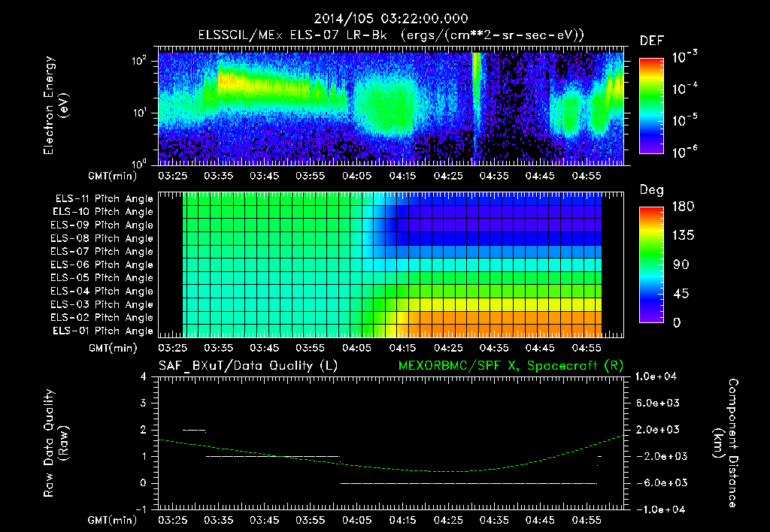Click the pitch angle grid panel
The image size is (770, 532).
391,265
